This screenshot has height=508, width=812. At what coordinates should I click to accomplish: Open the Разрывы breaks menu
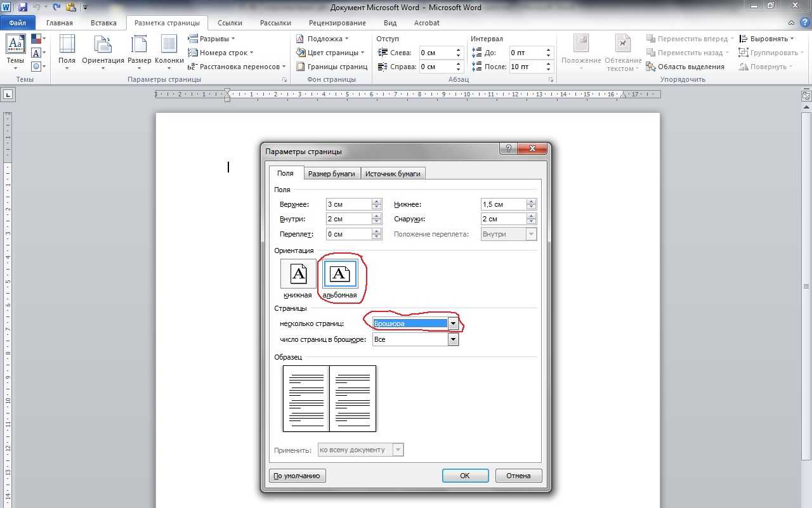[212, 39]
